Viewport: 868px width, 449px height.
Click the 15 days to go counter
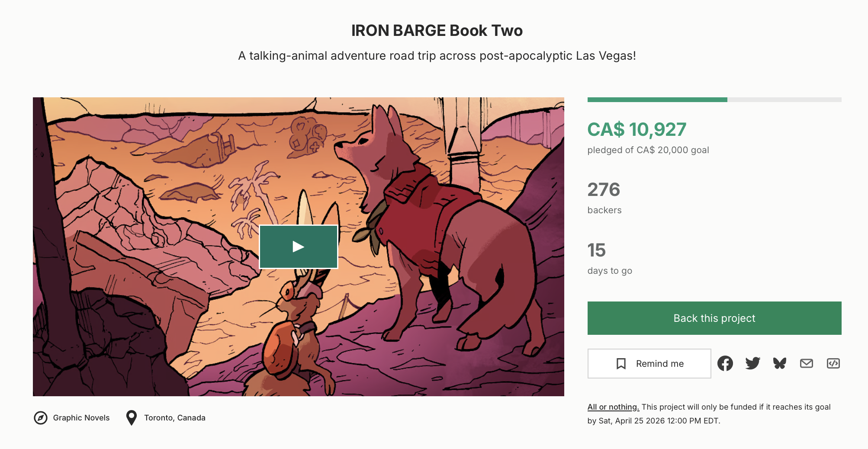(x=596, y=250)
